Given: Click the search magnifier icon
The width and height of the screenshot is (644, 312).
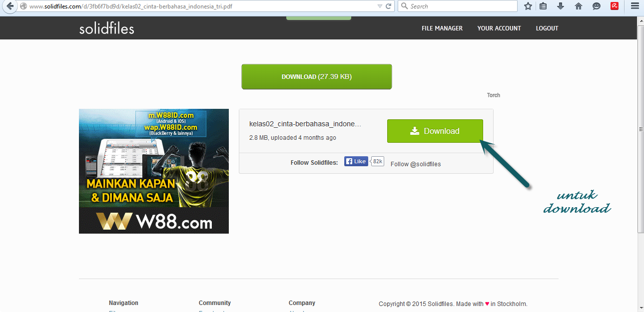Looking at the screenshot, I should coord(404,6).
